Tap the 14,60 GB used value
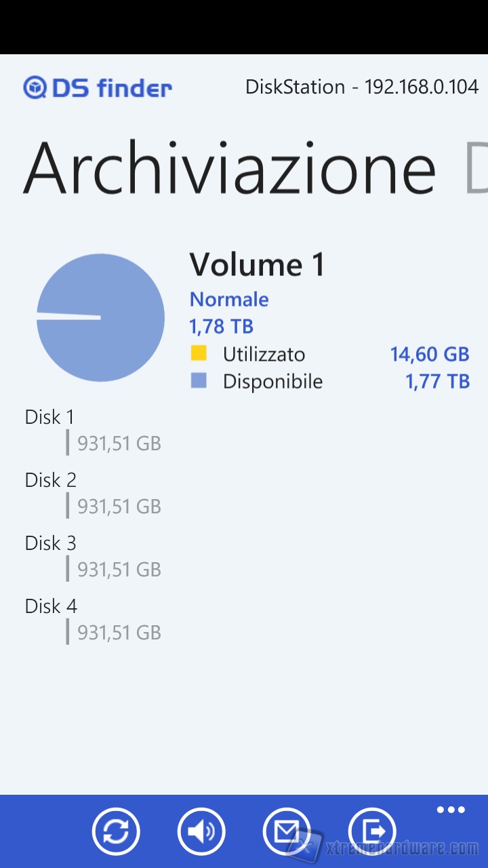This screenshot has width=488, height=868. click(430, 354)
